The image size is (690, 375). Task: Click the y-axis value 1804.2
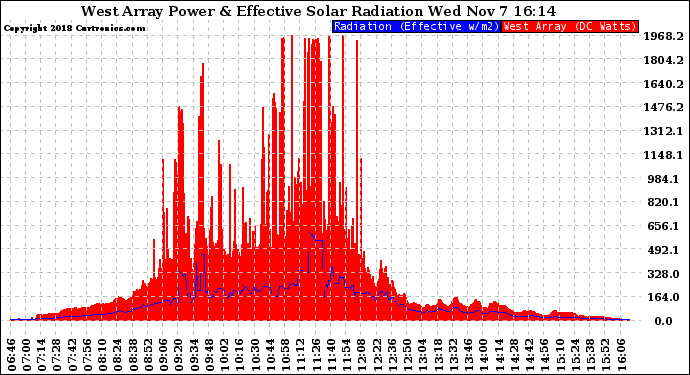click(664, 60)
